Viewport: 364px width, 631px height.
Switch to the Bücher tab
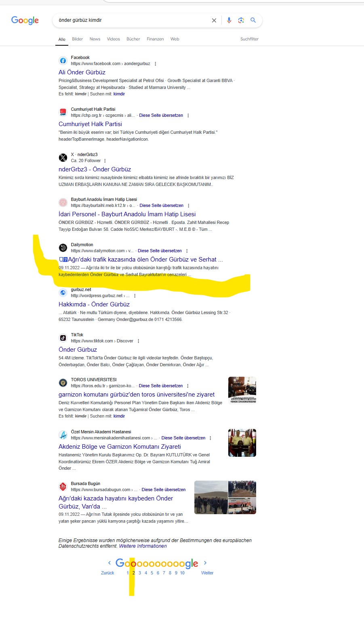coord(133,39)
